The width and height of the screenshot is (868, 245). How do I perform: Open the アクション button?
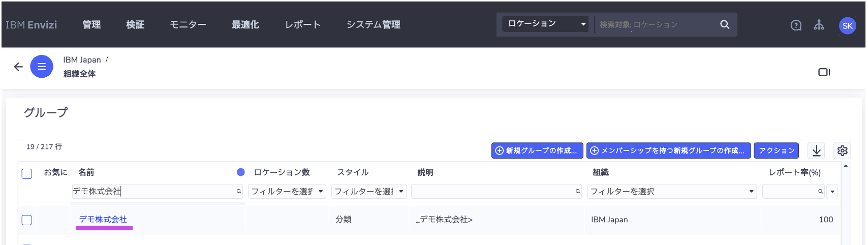pos(776,150)
